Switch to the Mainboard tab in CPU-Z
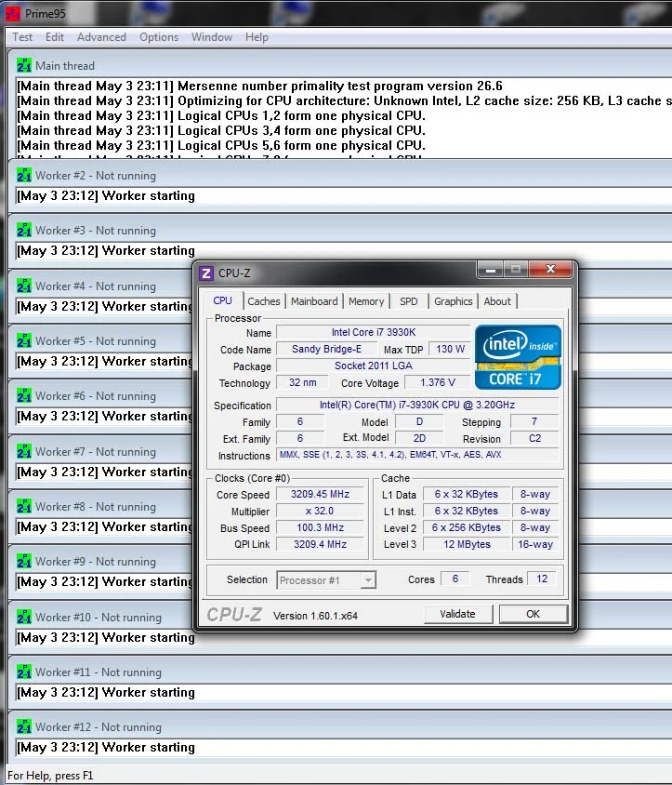 (314, 301)
